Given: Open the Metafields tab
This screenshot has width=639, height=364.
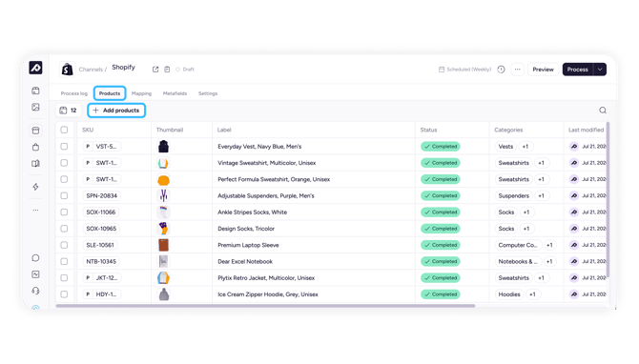Looking at the screenshot, I should 175,93.
